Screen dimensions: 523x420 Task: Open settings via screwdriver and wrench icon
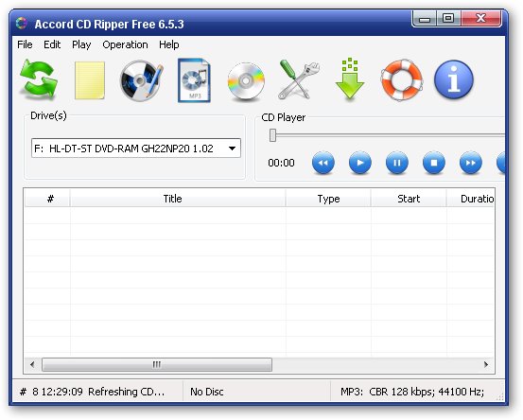click(x=298, y=80)
